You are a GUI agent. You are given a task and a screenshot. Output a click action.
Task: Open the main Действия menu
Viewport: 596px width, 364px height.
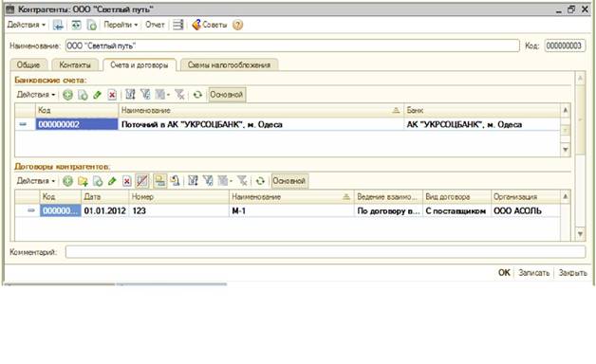[27, 25]
